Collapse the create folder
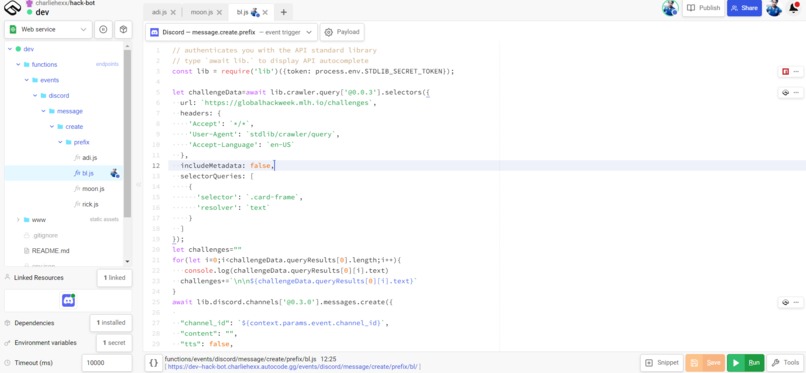 point(52,126)
